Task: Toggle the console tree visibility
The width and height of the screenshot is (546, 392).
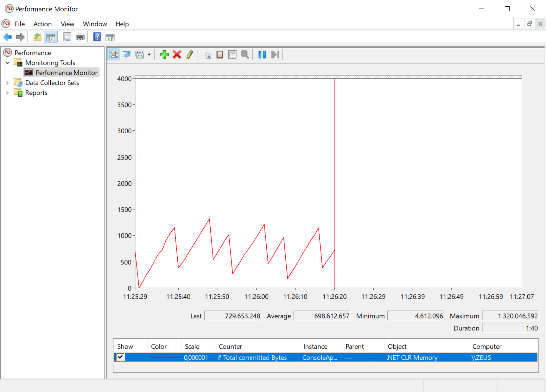Action: pyautogui.click(x=51, y=37)
